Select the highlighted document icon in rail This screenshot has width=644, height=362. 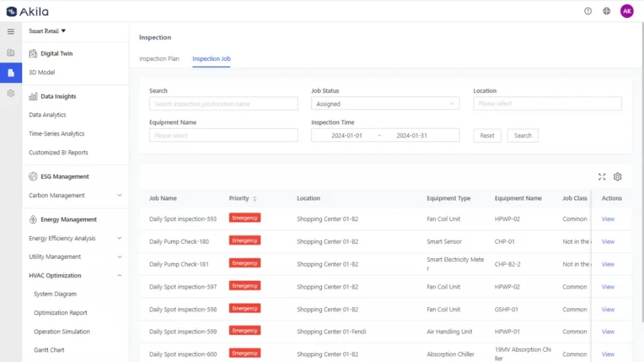[11, 72]
